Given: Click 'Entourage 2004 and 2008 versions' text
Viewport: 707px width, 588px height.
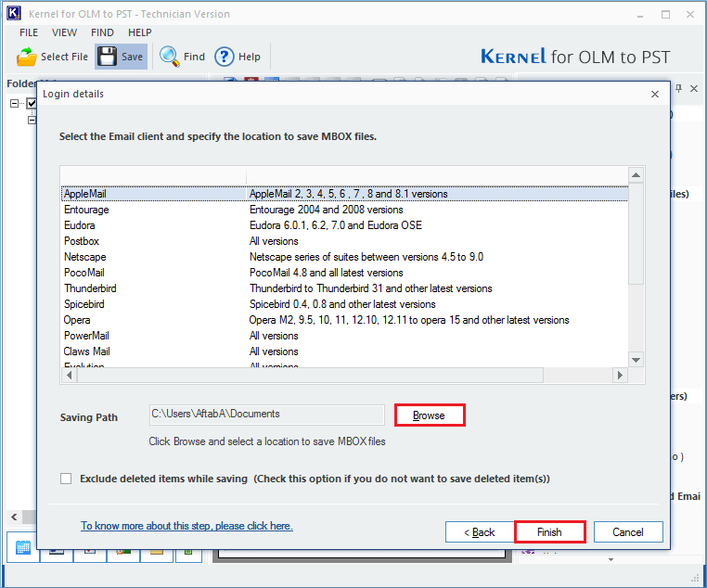Looking at the screenshot, I should (x=326, y=210).
